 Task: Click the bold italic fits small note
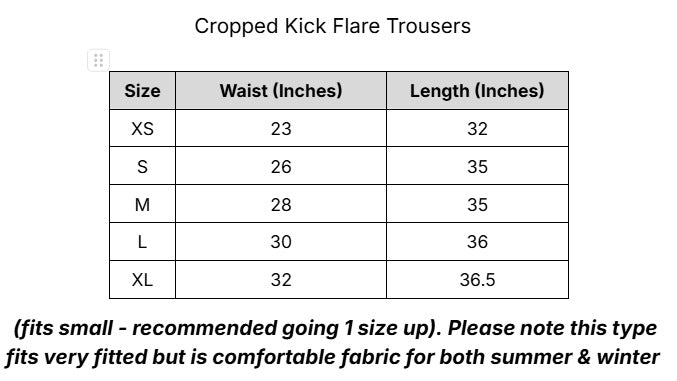click(333, 343)
